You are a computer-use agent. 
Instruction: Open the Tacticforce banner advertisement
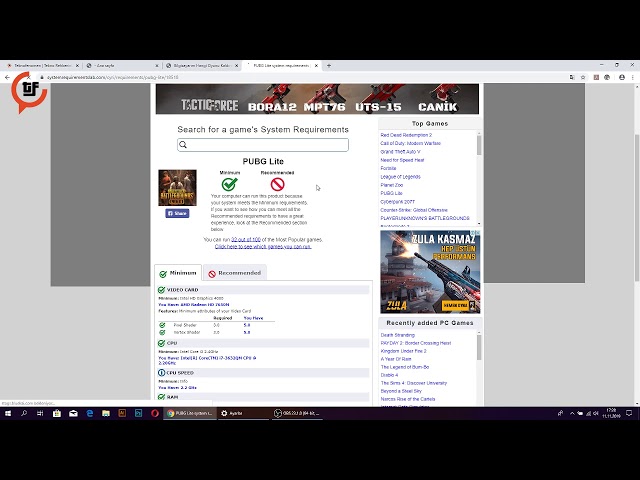point(317,99)
